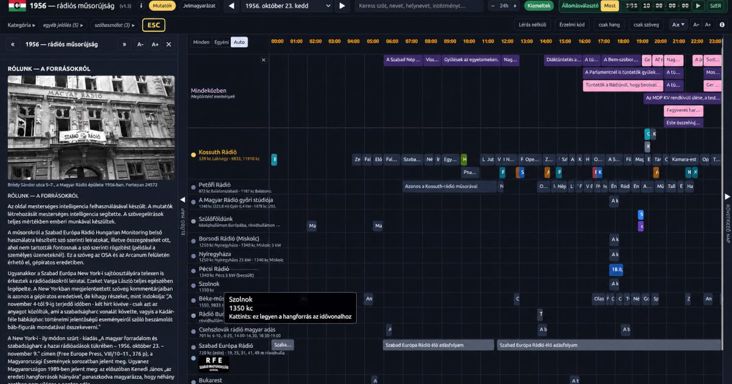Screen dimensions: 732x384
Task: Click the minus button beside 24h zoom
Action: 493,6
